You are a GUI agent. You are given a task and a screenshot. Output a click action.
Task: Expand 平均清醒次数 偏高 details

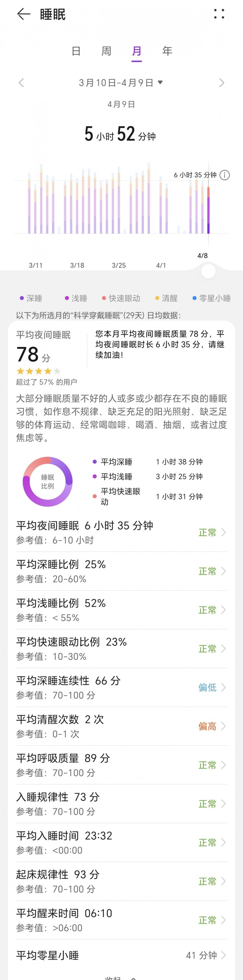121,726
